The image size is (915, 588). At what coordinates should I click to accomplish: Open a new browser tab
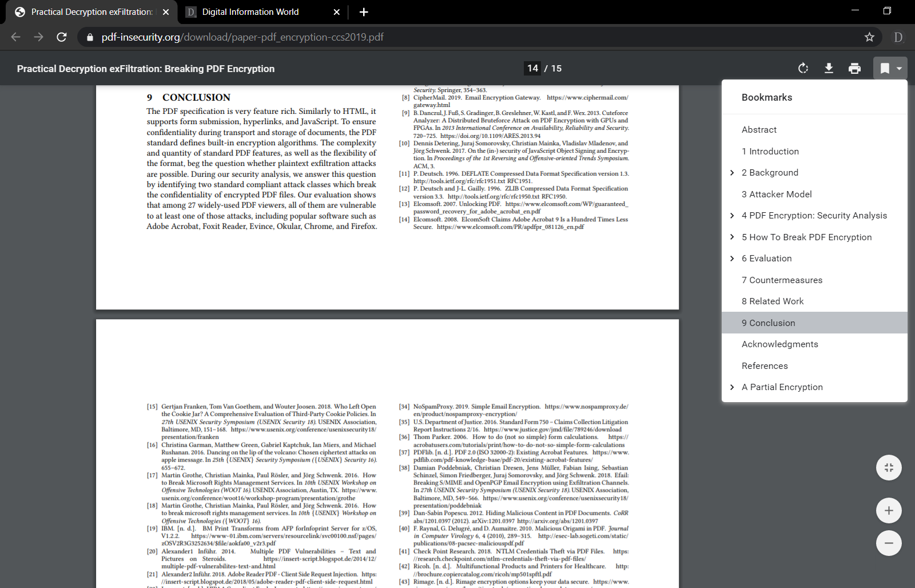click(x=364, y=11)
